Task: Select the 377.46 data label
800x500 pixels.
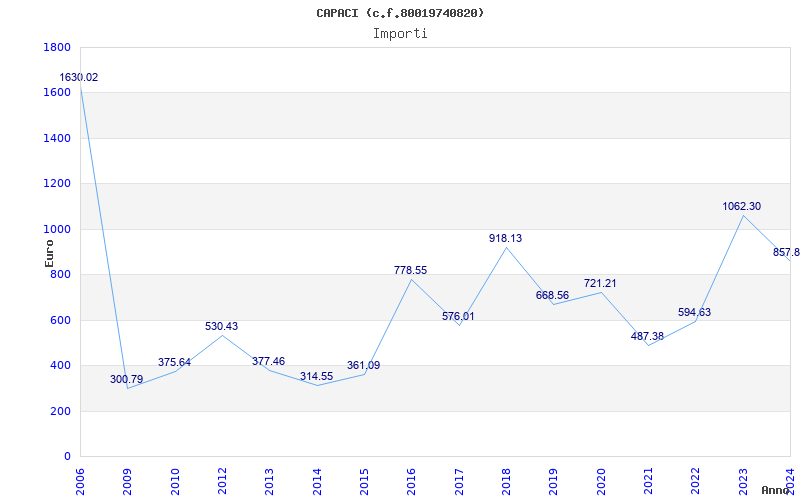Action: [x=268, y=361]
